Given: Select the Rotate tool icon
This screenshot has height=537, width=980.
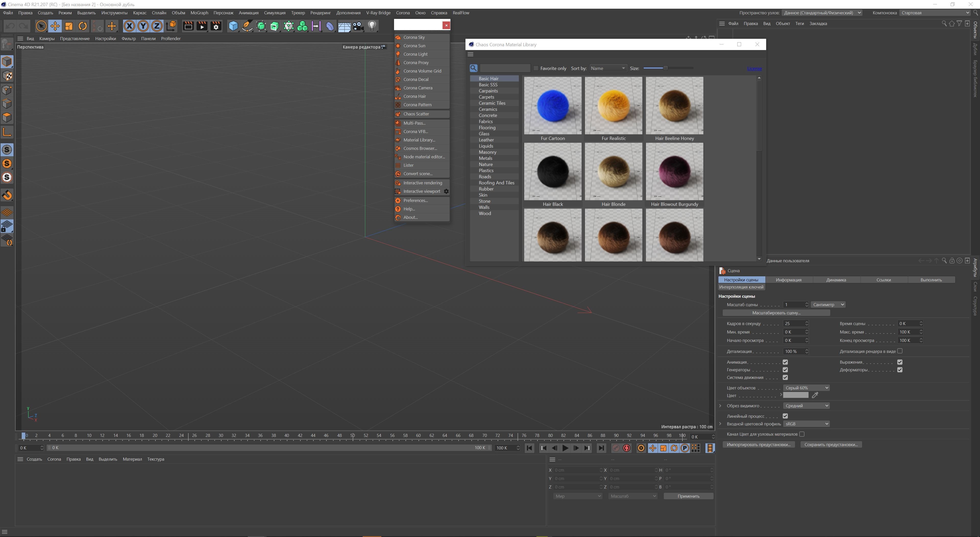Looking at the screenshot, I should pos(82,26).
